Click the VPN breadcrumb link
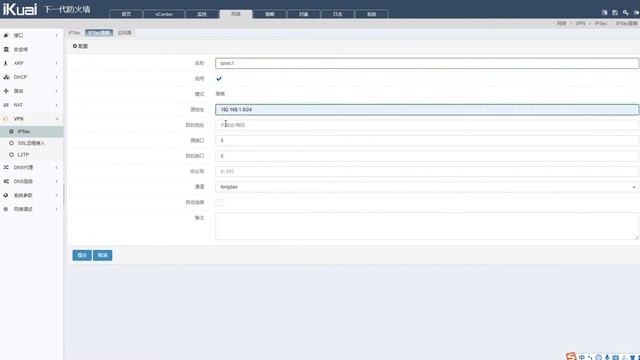Viewport: 640px width, 360px height. point(580,24)
